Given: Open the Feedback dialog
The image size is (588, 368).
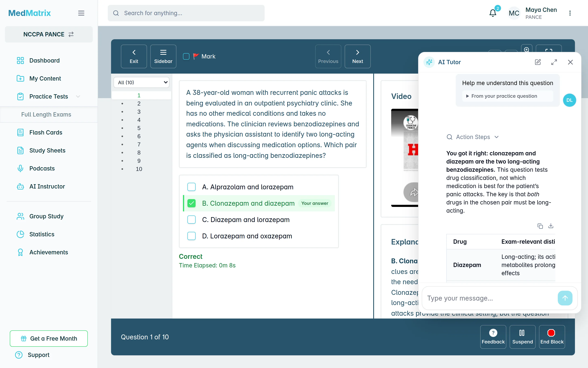Looking at the screenshot, I should coord(493,337).
